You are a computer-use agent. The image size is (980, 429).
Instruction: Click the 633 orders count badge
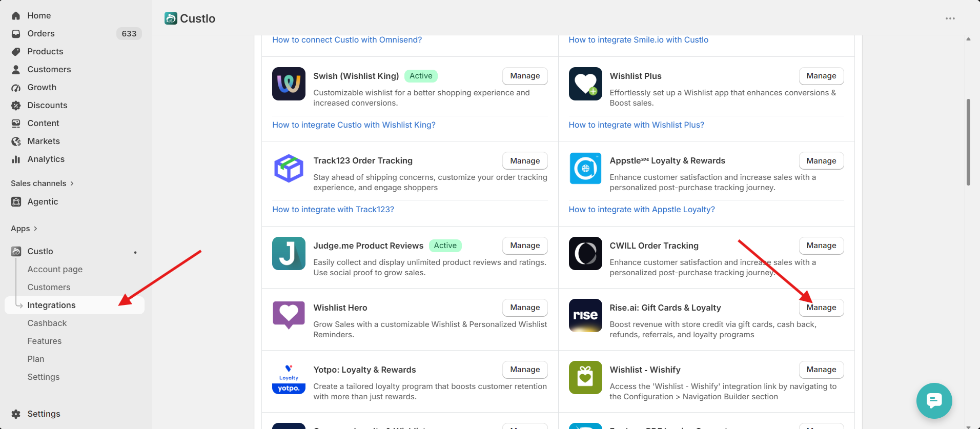(129, 34)
